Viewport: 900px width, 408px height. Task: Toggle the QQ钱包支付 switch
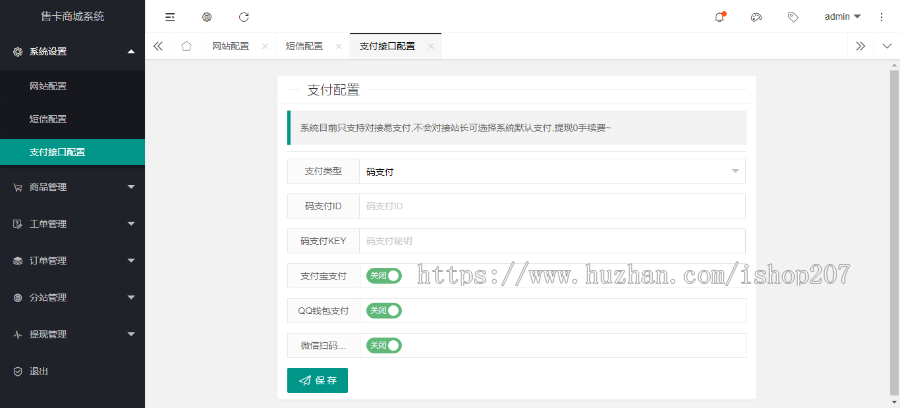pyautogui.click(x=384, y=311)
